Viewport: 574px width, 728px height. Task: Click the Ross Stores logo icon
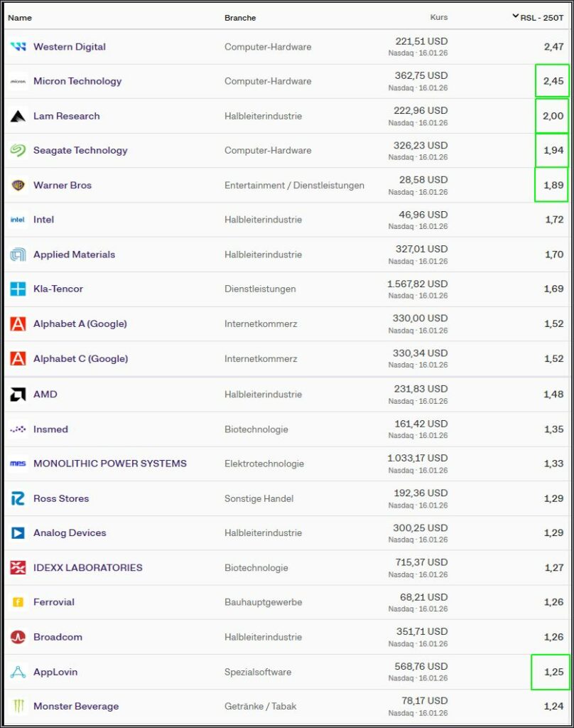[18, 499]
